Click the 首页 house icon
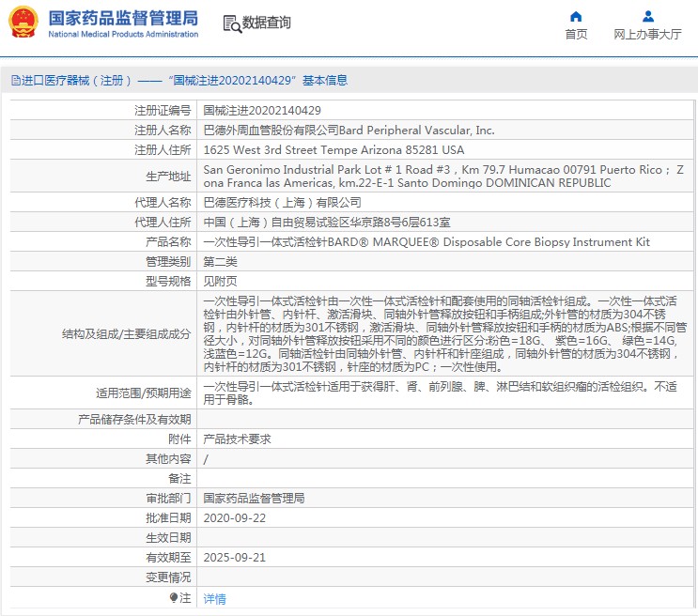The image size is (698, 616). click(x=576, y=16)
